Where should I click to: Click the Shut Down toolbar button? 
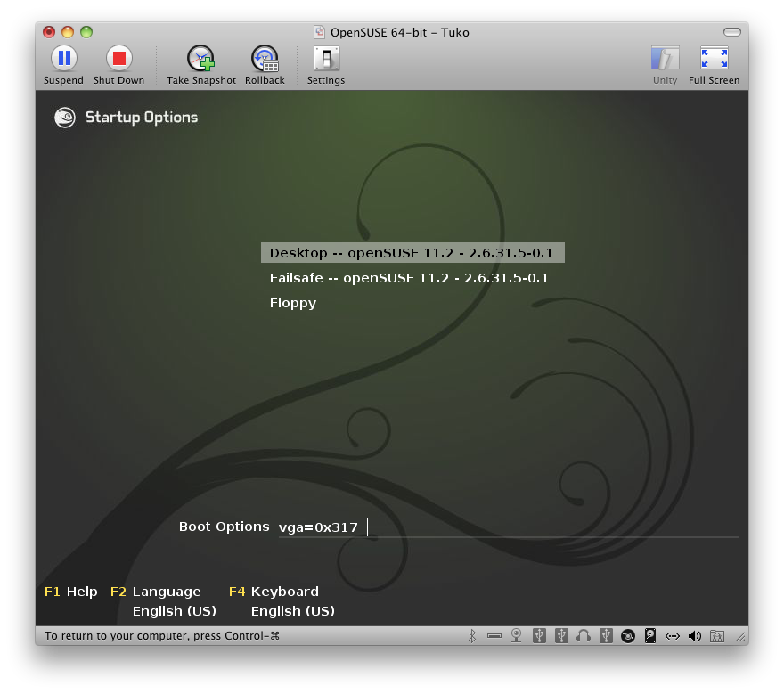[x=118, y=65]
